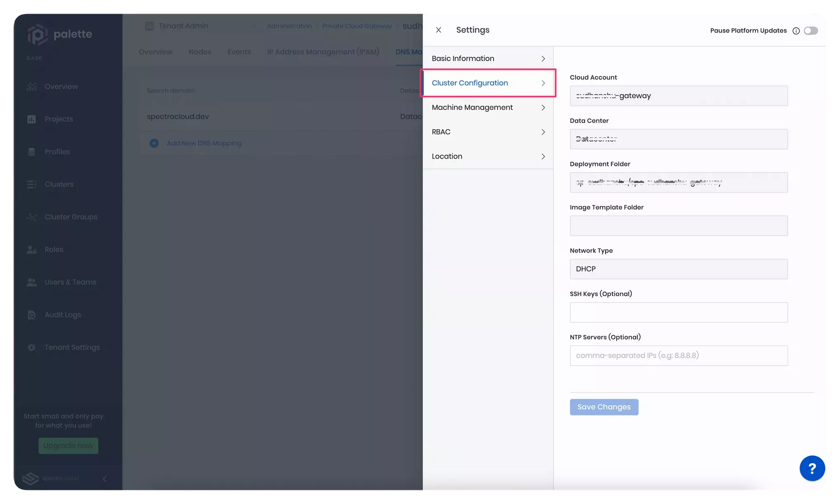Click Save Changes button
Screen dimensions: 840x504
pyautogui.click(x=603, y=407)
